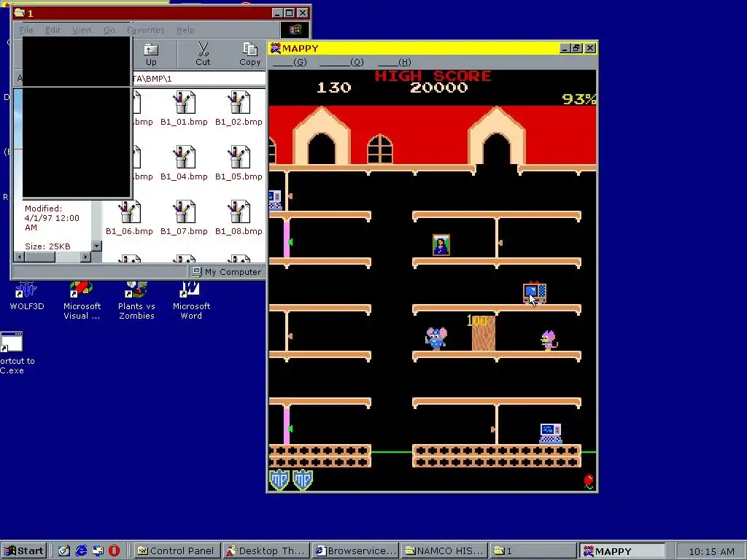
Task: Click left arrow of horizontal scrollbar
Action: 20,257
